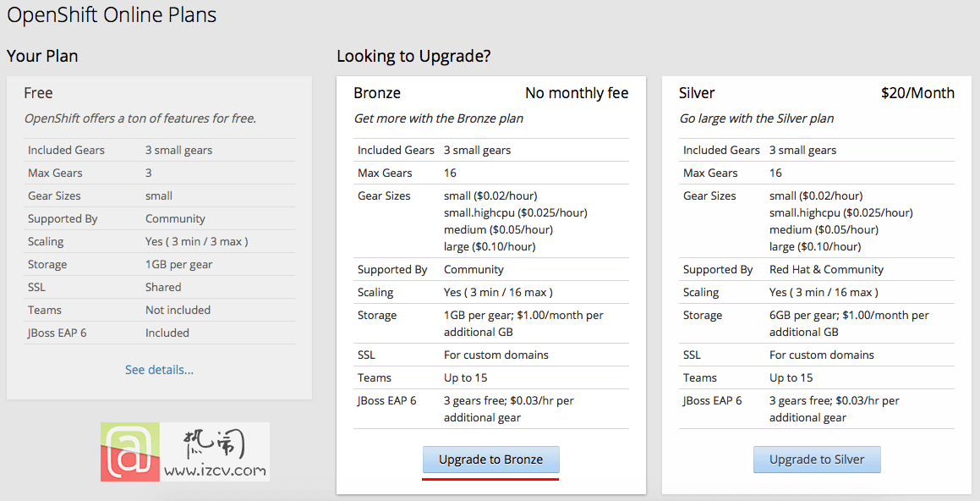Click 'Included Gears' label in the Free plan
The height and width of the screenshot is (501, 980).
[x=66, y=150]
